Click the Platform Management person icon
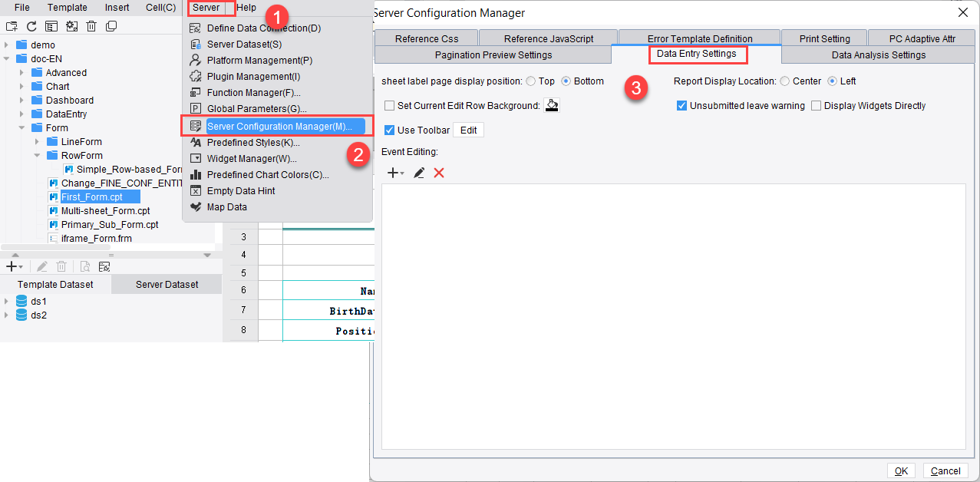 click(x=195, y=61)
